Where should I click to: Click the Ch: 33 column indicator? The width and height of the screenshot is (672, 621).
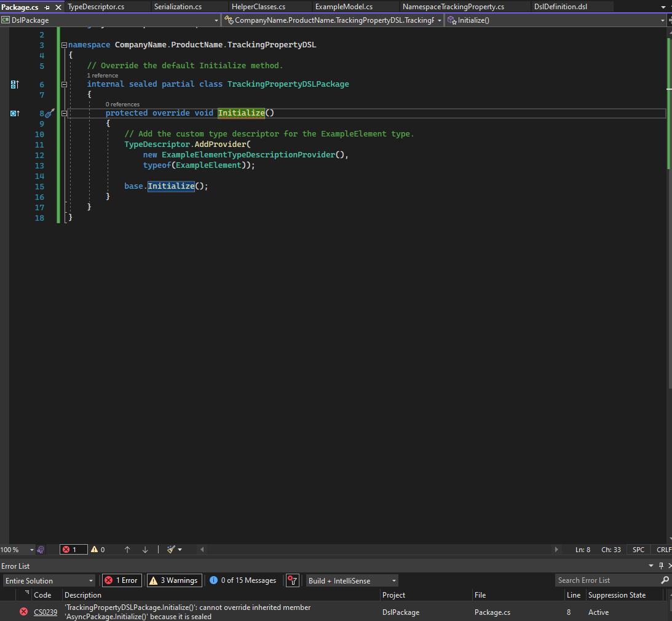point(611,550)
